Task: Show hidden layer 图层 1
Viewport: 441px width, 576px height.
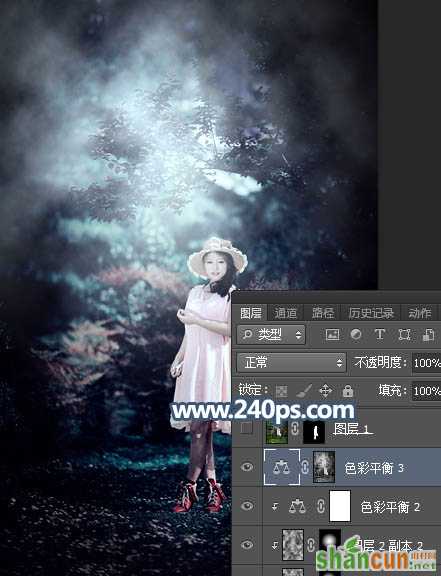Action: tap(246, 428)
